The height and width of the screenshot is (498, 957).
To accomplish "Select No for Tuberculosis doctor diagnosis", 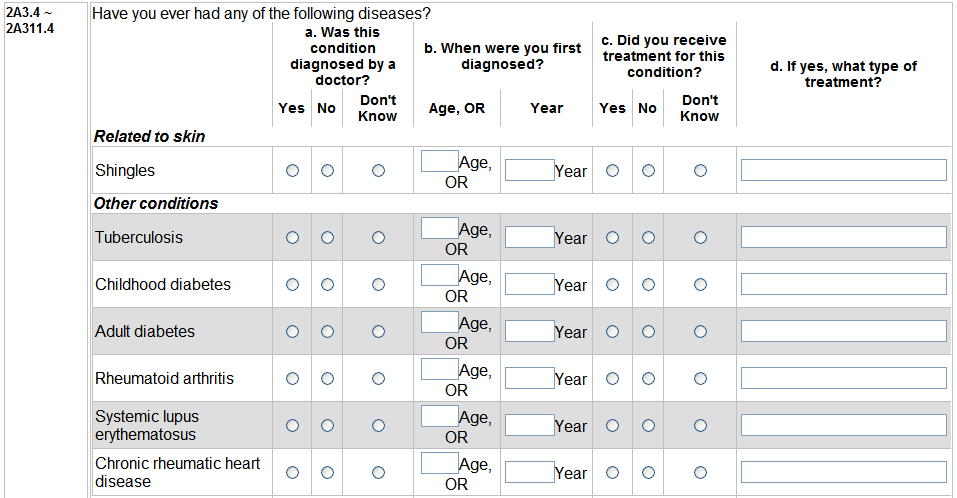I will pyautogui.click(x=327, y=238).
